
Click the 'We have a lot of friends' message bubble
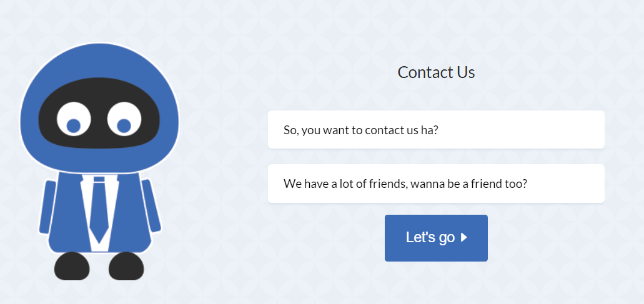pyautogui.click(x=436, y=184)
